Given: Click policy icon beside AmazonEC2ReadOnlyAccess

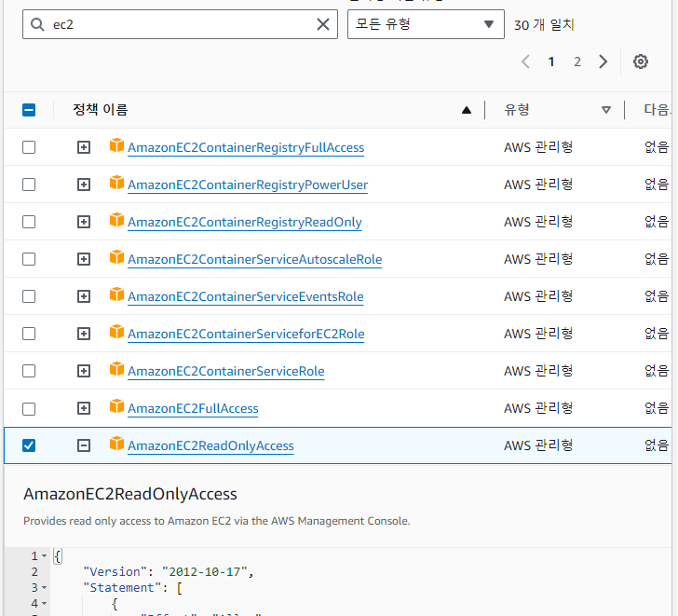Looking at the screenshot, I should [116, 444].
